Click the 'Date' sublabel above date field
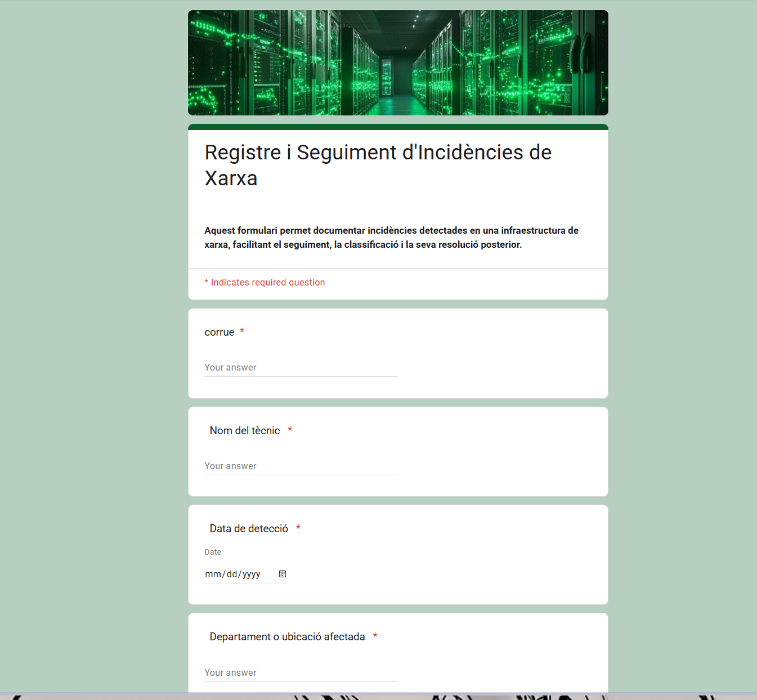 pos(213,552)
